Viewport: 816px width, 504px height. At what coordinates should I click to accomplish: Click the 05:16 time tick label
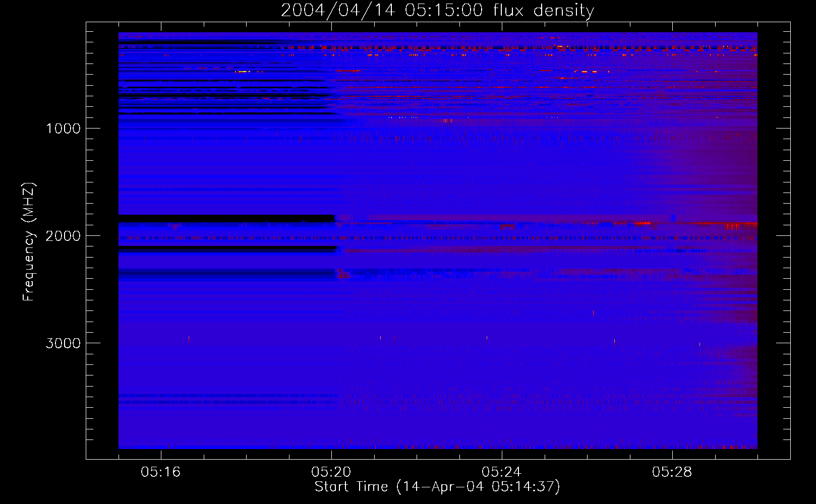[x=161, y=472]
